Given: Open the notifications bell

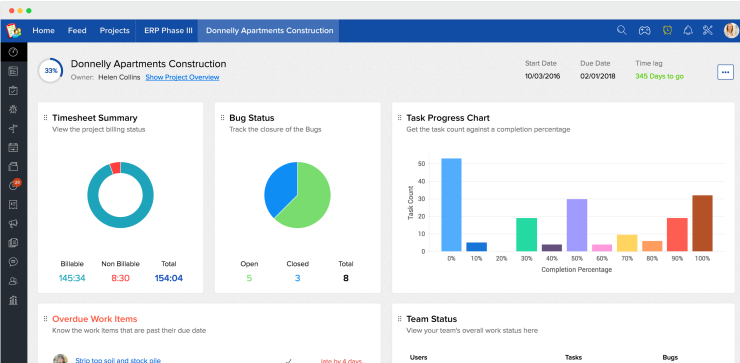Looking at the screenshot, I should (688, 30).
